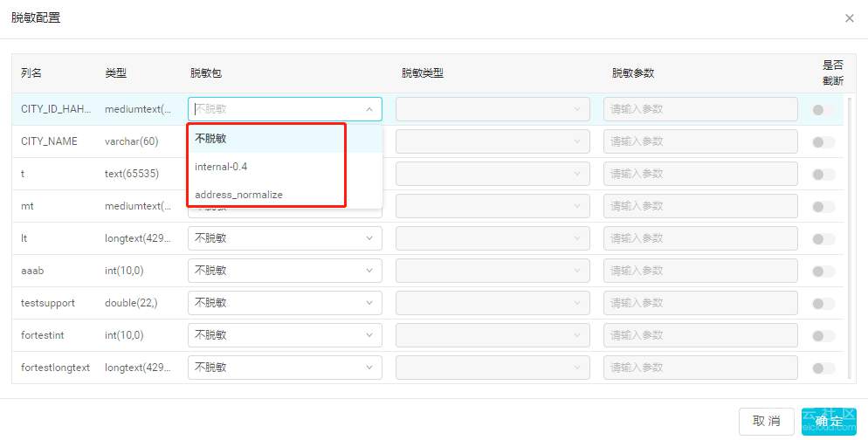
Task: Choose internal-0.4 from the dropdown list
Action: click(x=285, y=167)
